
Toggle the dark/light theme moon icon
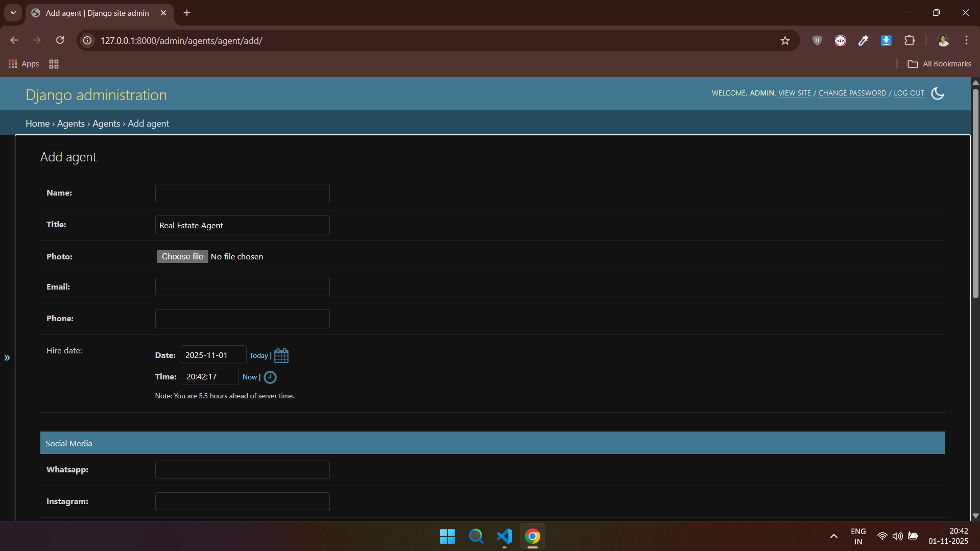click(938, 93)
